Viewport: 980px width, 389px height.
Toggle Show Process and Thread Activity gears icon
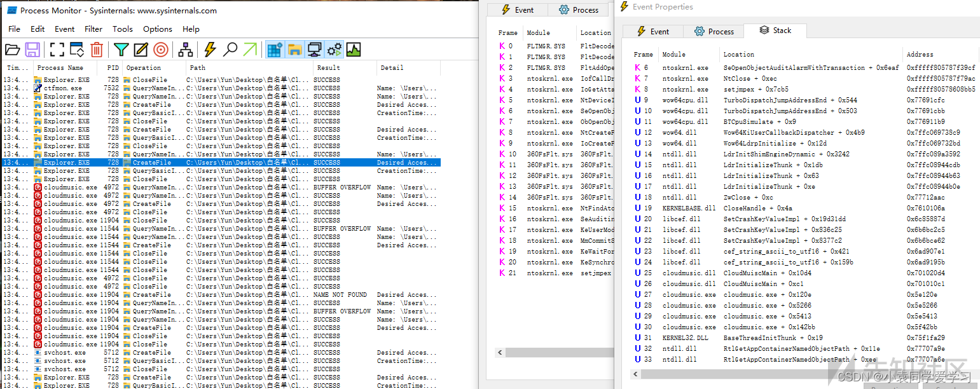pos(334,49)
